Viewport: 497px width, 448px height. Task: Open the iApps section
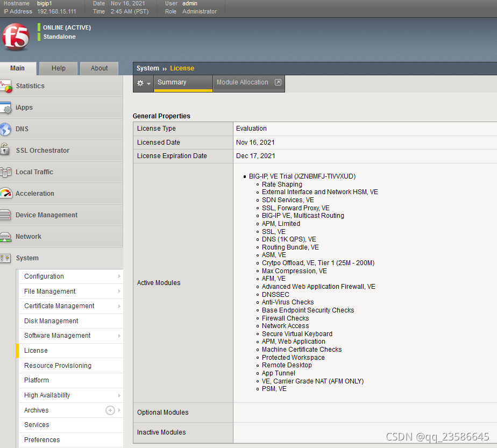point(61,108)
